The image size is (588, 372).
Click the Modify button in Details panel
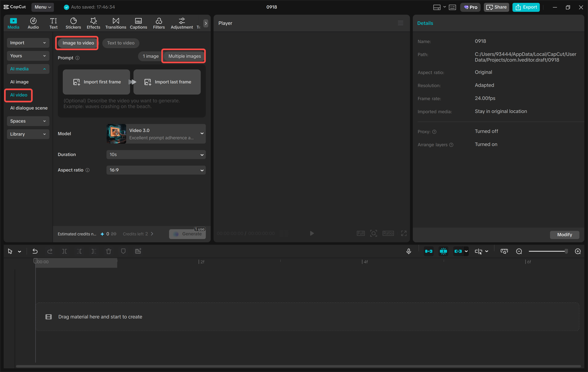(x=564, y=235)
